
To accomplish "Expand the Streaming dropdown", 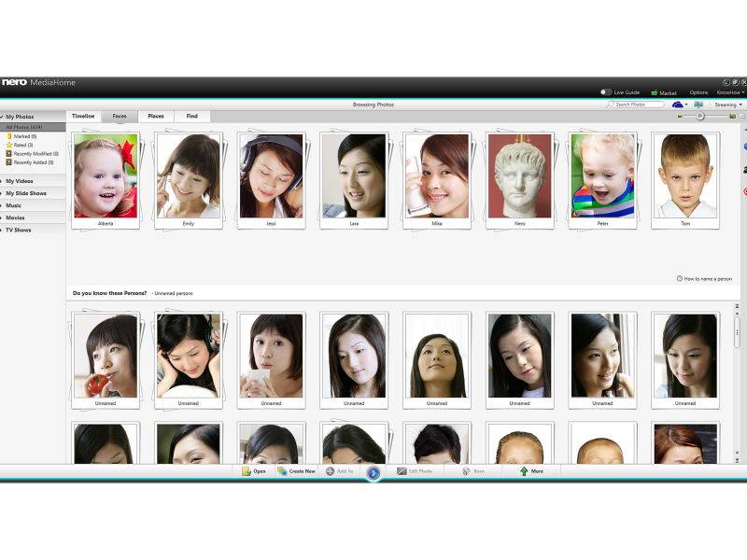I will (726, 105).
